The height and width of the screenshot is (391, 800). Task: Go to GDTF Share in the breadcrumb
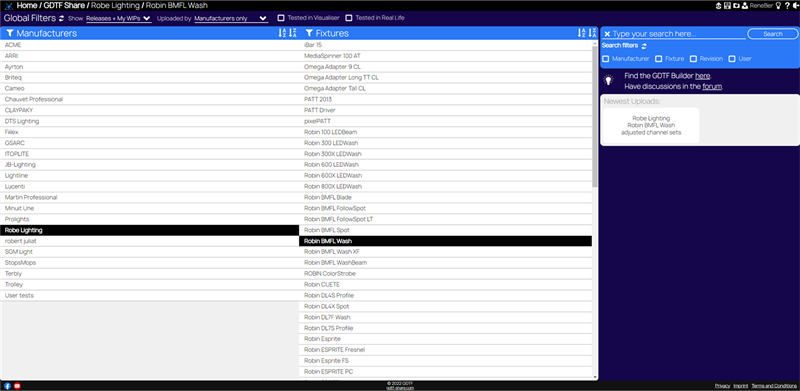[x=64, y=6]
